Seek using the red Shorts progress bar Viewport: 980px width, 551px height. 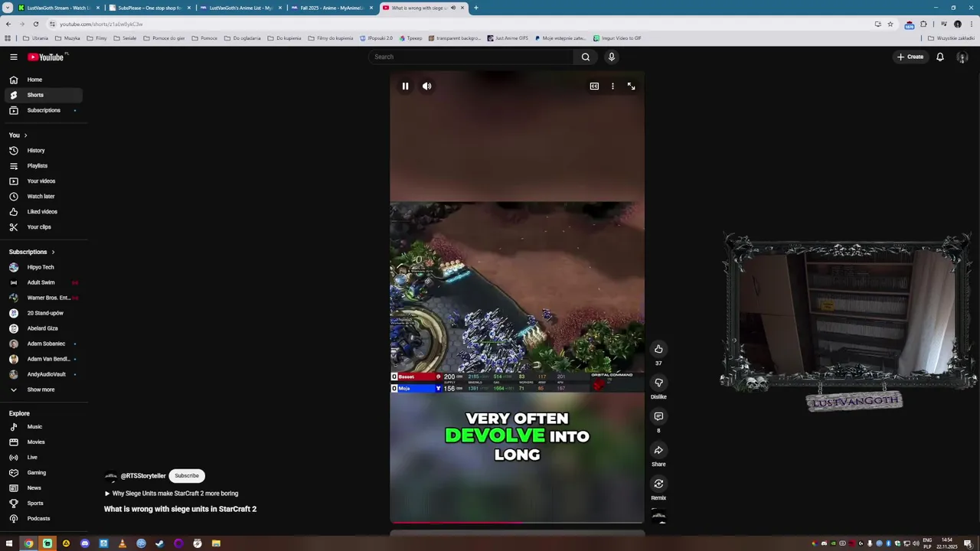517,523
